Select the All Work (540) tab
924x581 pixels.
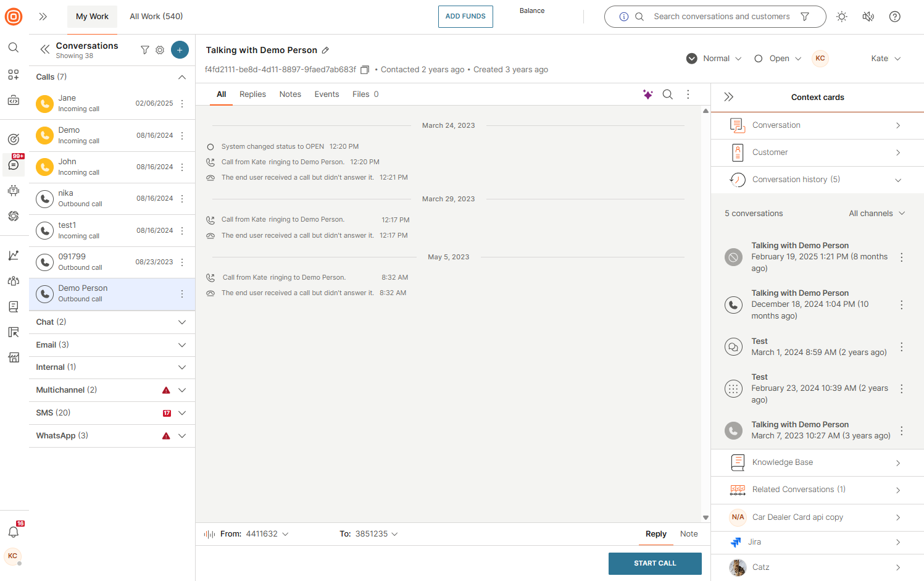(156, 17)
